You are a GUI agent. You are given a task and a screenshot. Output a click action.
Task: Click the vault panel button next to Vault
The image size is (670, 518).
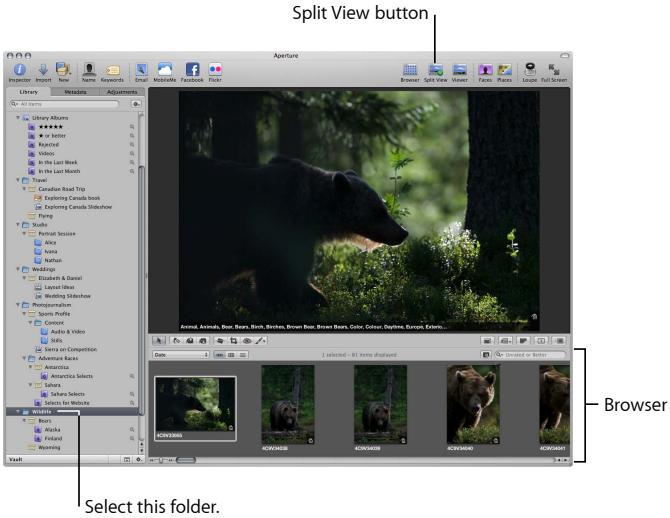[x=127, y=459]
